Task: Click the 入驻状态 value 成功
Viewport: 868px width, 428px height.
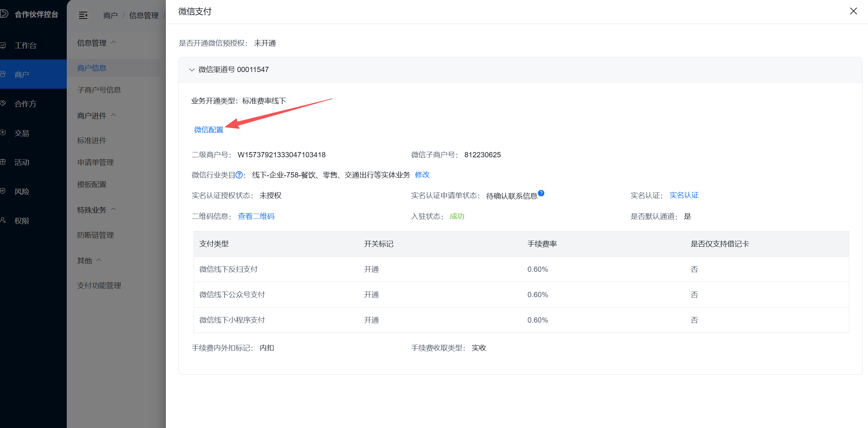Action: (457, 216)
